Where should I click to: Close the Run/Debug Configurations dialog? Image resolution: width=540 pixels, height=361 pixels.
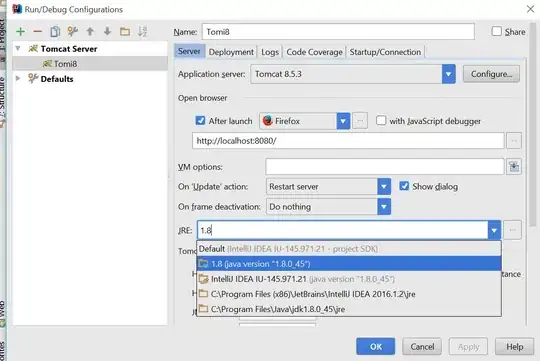click(x=530, y=9)
